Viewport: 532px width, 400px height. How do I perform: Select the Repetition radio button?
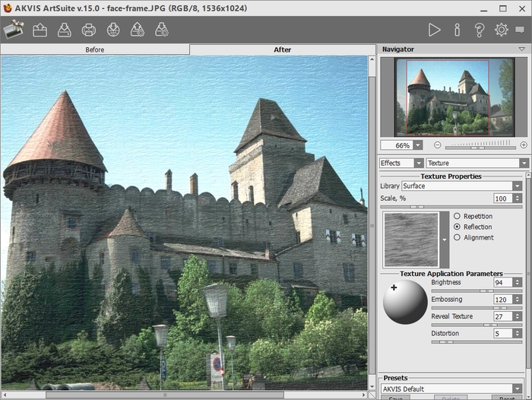click(457, 216)
